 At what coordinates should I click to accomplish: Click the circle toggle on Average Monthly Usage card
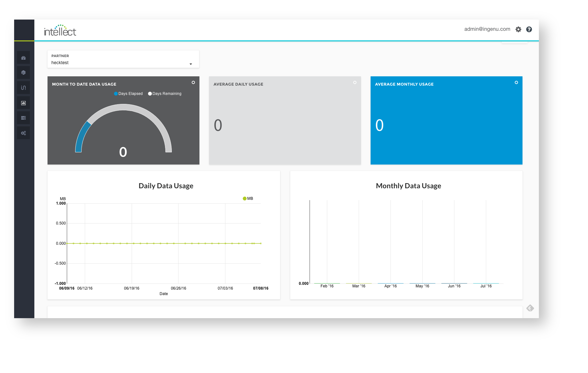(x=516, y=82)
